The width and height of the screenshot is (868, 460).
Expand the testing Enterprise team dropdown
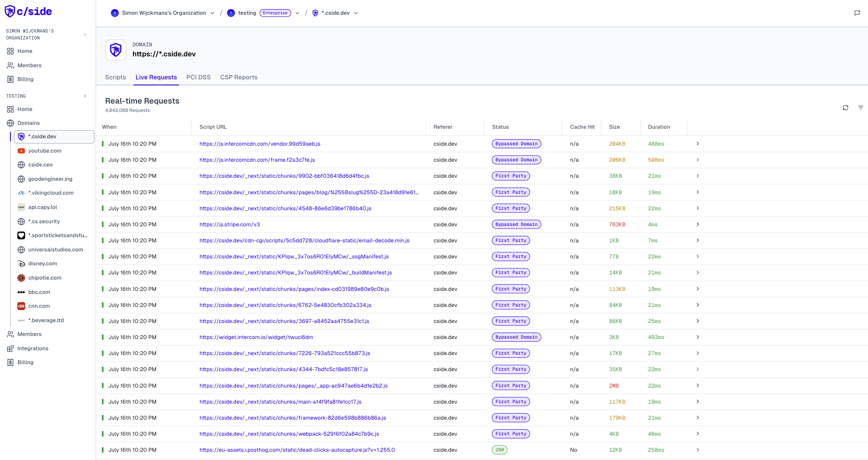297,13
